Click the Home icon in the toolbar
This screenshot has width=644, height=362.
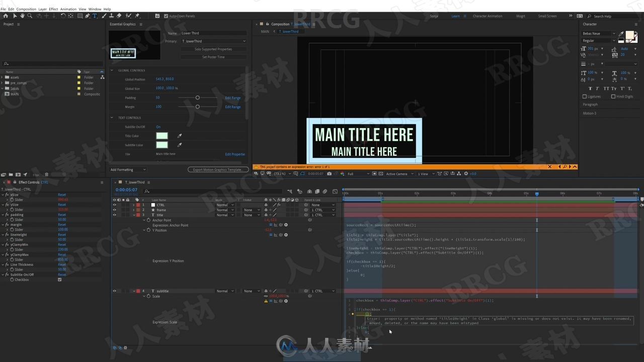click(x=6, y=16)
